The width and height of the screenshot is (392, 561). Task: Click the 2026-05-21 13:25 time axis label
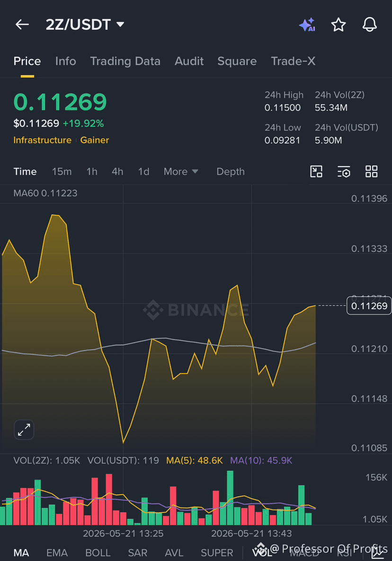124,534
